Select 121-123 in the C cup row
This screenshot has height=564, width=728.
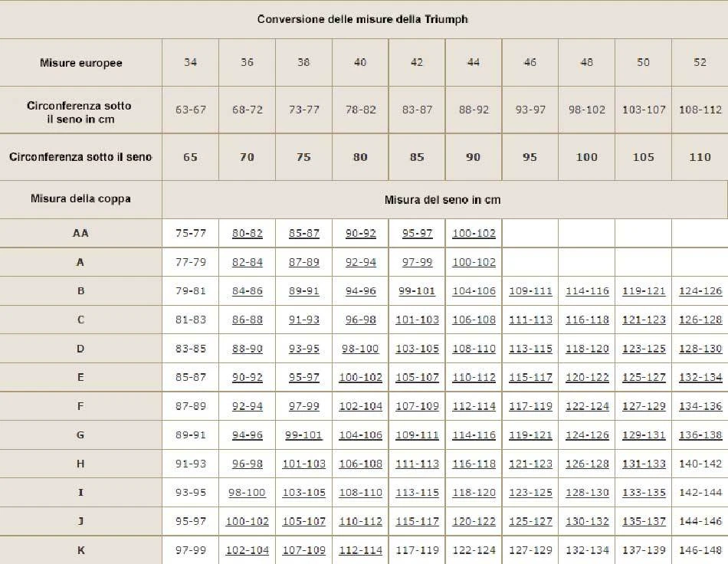point(644,320)
